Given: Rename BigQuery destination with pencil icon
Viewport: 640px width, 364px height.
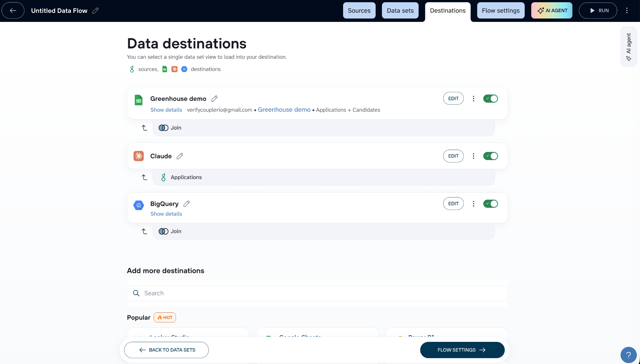Looking at the screenshot, I should (x=187, y=204).
